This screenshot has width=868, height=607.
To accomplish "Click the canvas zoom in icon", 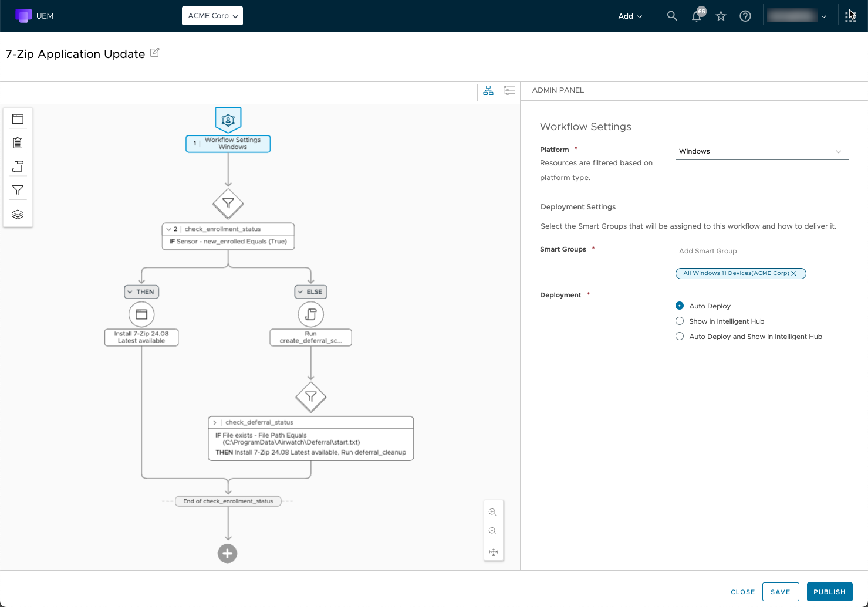I will 493,512.
